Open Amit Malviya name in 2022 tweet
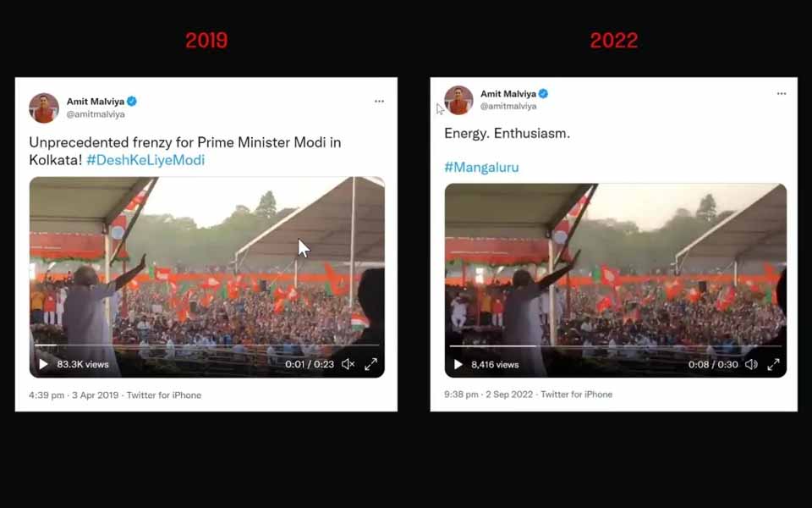Image resolution: width=812 pixels, height=508 pixels. pos(508,94)
